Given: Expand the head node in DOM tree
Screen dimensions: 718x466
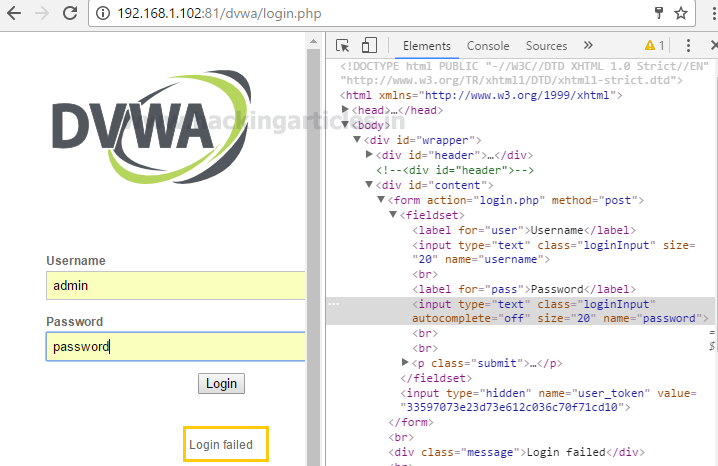Looking at the screenshot, I should [x=345, y=109].
